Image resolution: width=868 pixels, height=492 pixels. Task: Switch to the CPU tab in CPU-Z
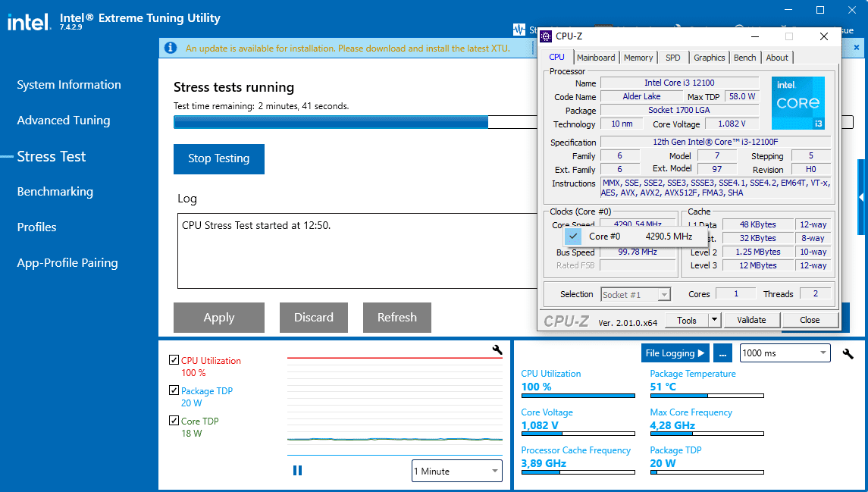pyautogui.click(x=556, y=57)
